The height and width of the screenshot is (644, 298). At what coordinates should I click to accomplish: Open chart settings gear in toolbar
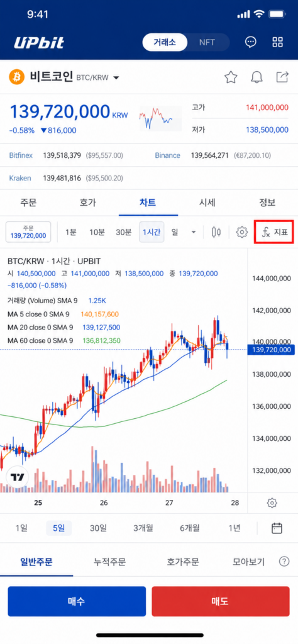click(242, 232)
